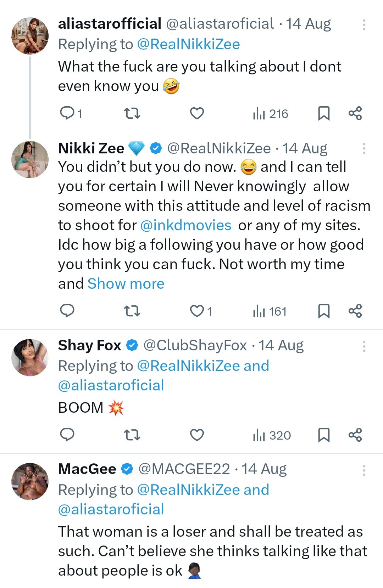Share aliastarofficial's tweet
383x588 pixels.
[355, 113]
